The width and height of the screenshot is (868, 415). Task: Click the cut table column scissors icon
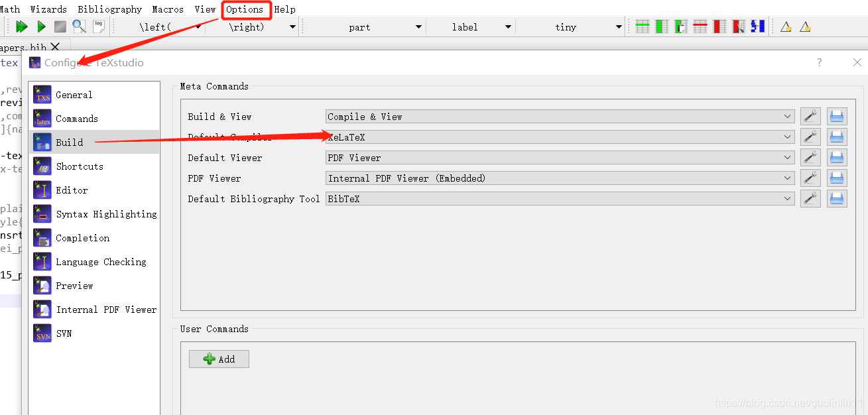[739, 27]
